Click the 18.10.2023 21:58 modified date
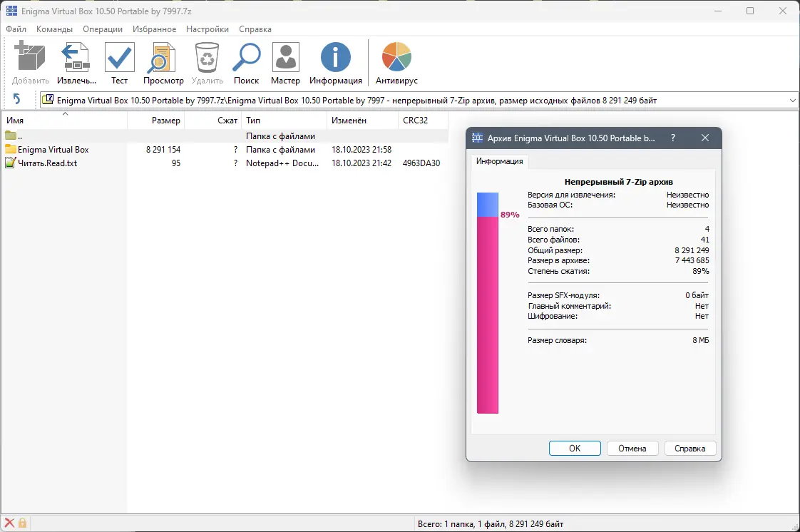800x532 pixels. (361, 150)
